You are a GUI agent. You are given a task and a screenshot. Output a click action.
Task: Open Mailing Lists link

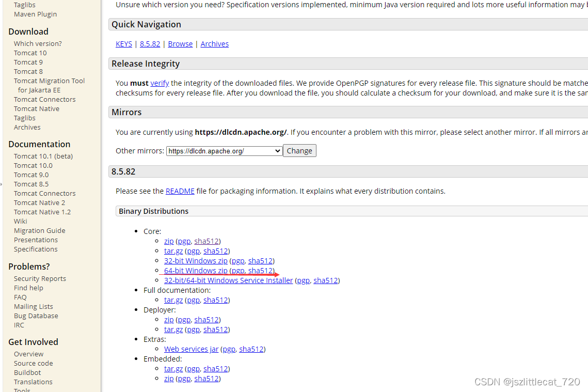click(34, 306)
